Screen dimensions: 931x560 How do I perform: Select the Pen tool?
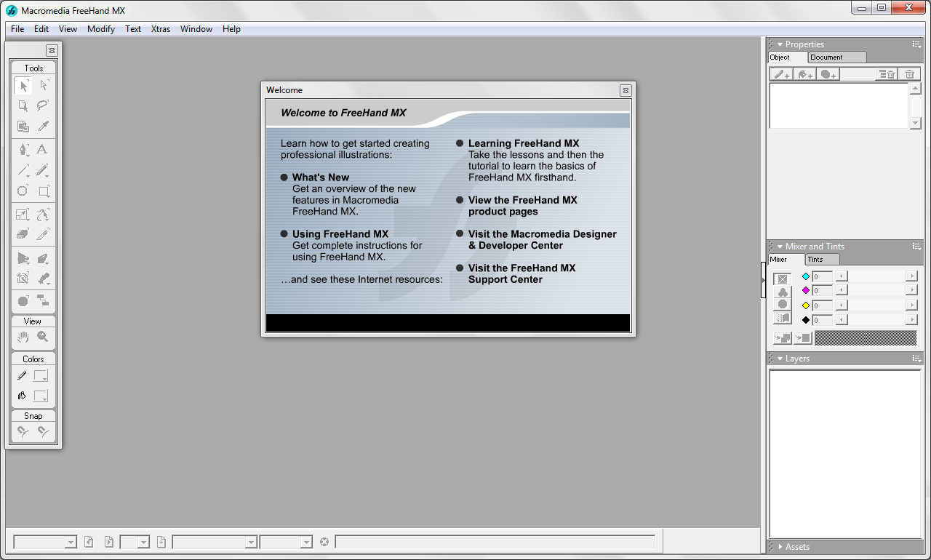[23, 149]
